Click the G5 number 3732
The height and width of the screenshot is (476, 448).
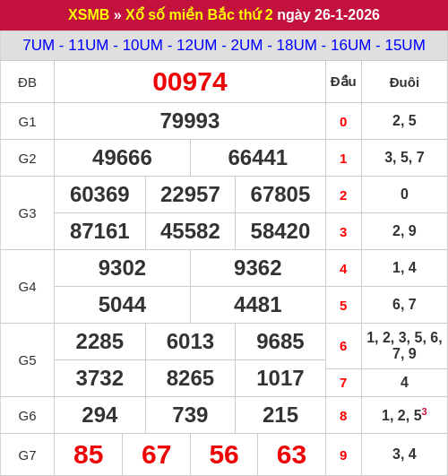pyautogui.click(x=99, y=378)
